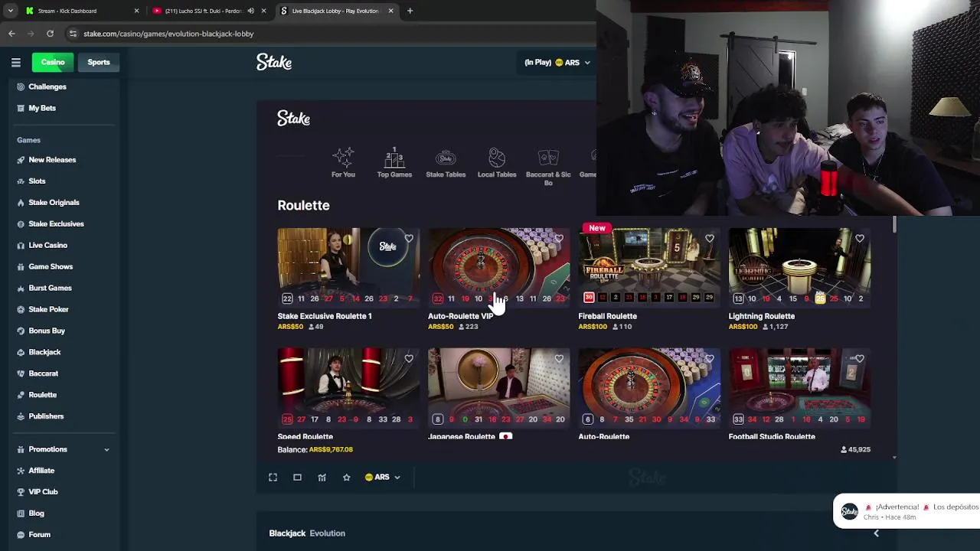
Task: Switch to Stream - Kick Dashboard browser tab
Action: pyautogui.click(x=82, y=11)
